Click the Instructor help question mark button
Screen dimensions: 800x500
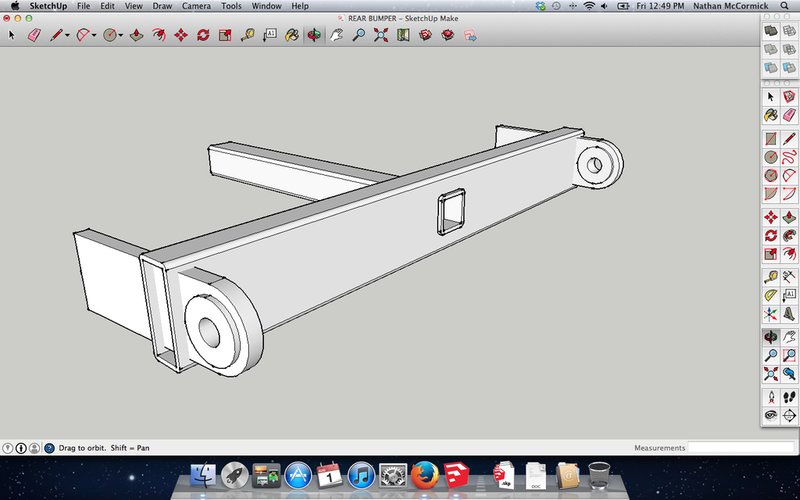pyautogui.click(x=49, y=448)
